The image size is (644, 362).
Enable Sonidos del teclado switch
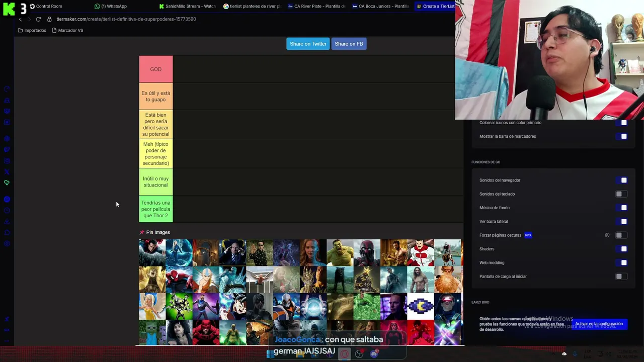[621, 194]
